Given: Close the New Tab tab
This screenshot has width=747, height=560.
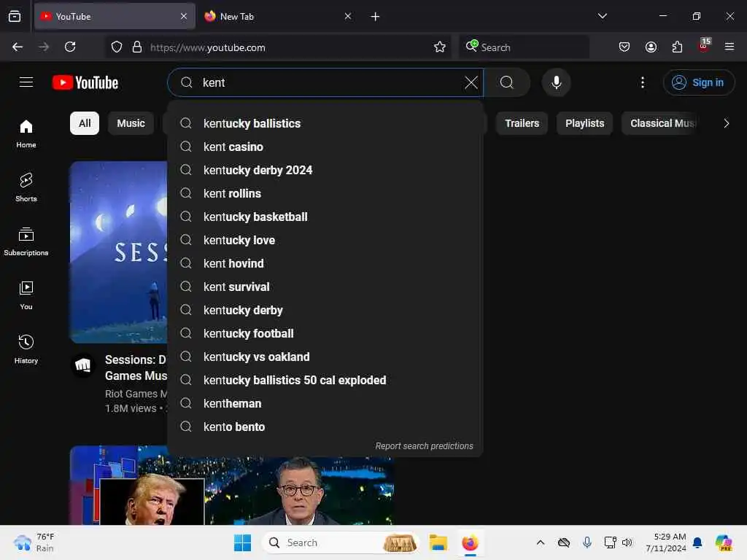Looking at the screenshot, I should [x=348, y=16].
